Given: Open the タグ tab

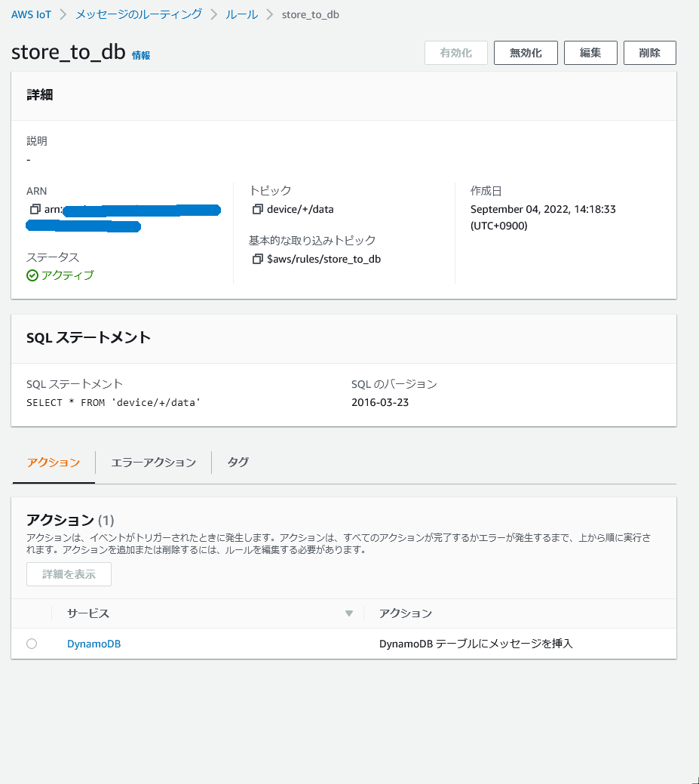Looking at the screenshot, I should [x=238, y=463].
